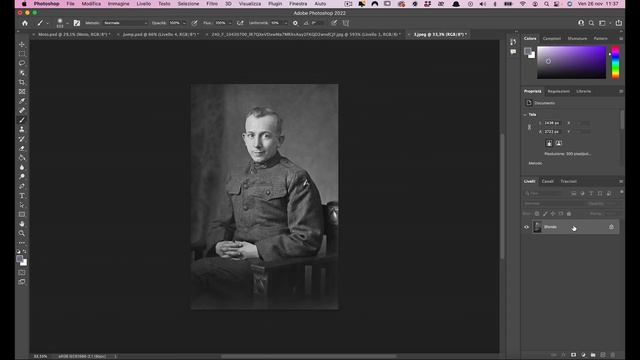Image resolution: width=640 pixels, height=360 pixels.
Task: Open the brush settings panel icon
Action: tap(77, 23)
